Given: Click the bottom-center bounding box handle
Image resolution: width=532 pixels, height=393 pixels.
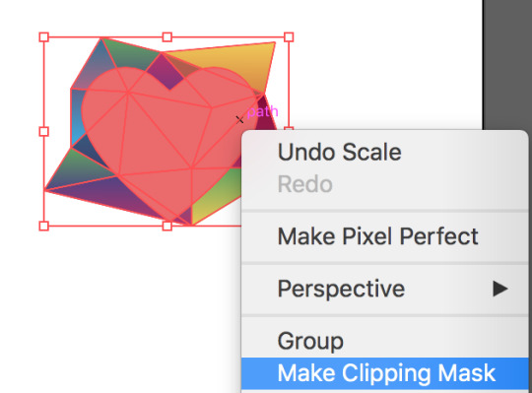Looking at the screenshot, I should tap(166, 226).
